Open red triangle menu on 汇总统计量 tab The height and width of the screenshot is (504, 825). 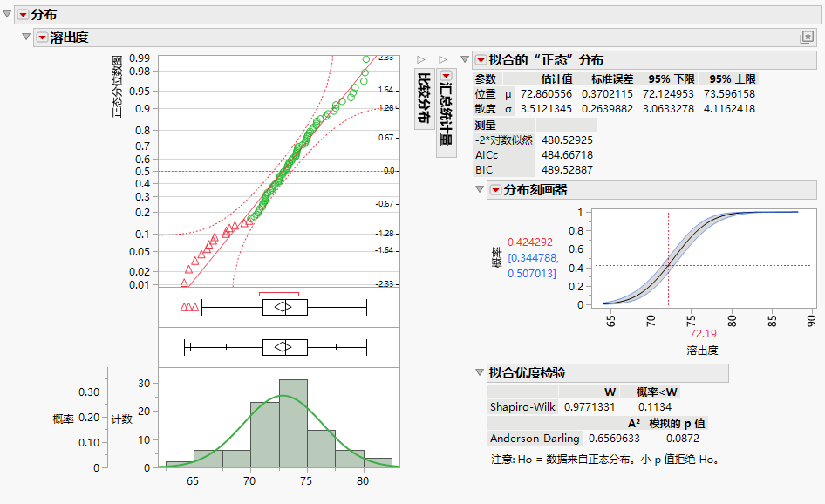click(447, 76)
